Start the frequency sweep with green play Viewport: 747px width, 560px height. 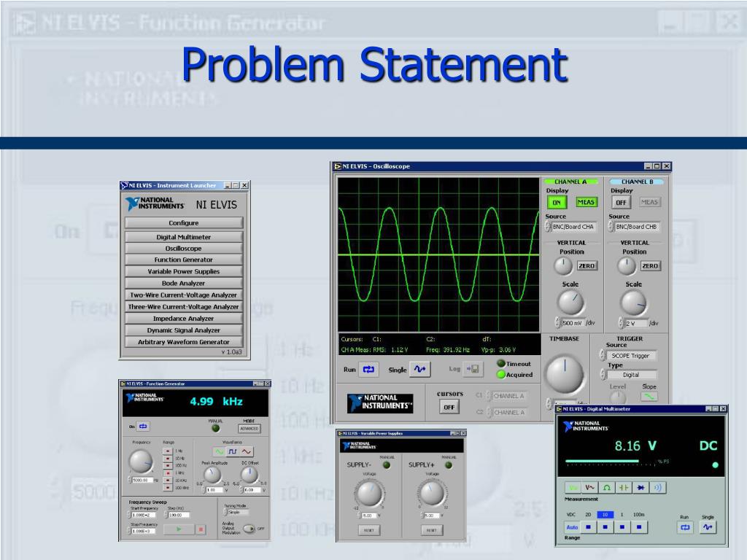click(179, 529)
